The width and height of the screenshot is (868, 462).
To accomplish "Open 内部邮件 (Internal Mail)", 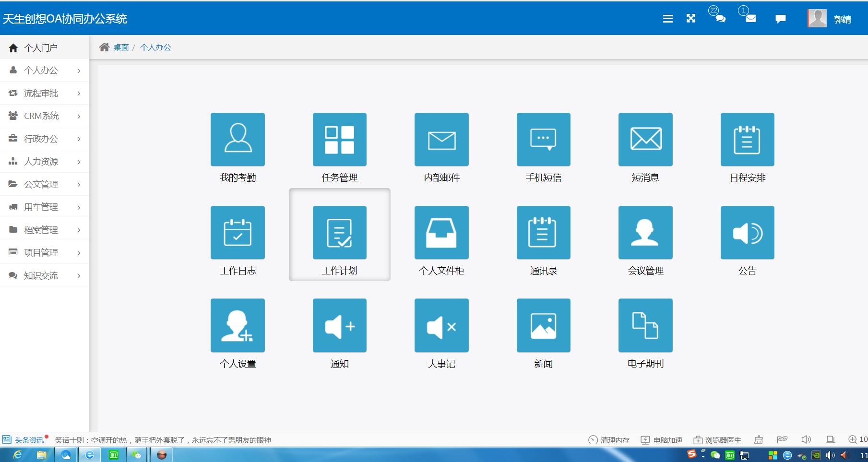I will [441, 140].
